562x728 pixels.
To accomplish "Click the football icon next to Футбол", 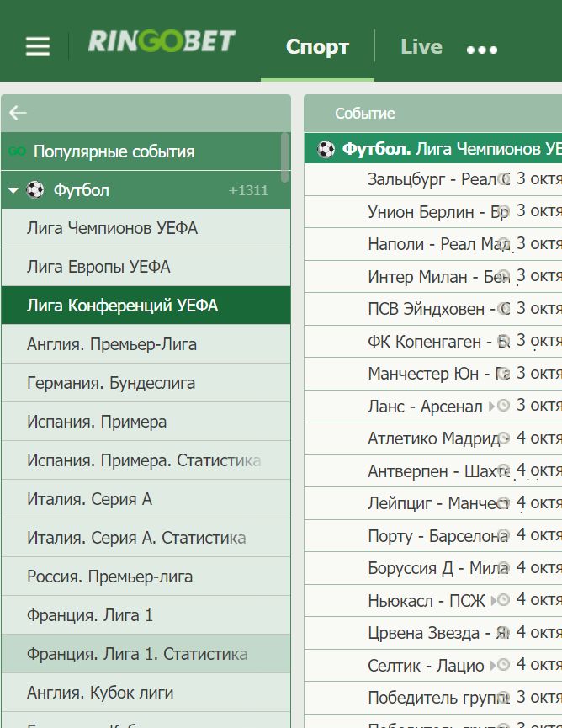I will (34, 190).
